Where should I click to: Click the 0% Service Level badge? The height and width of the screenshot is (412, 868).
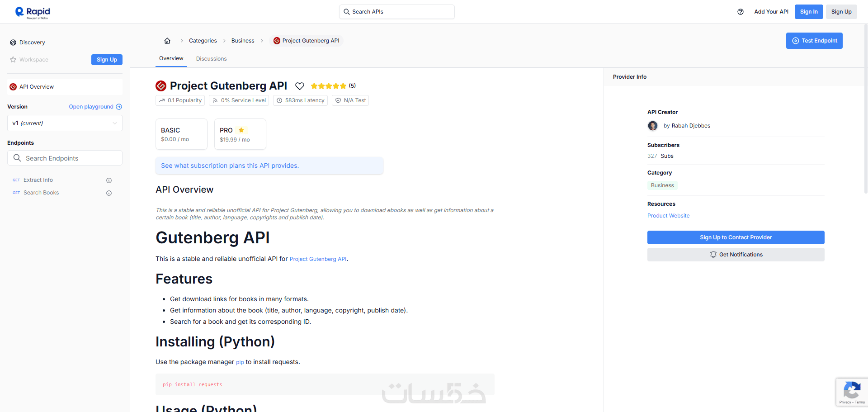[239, 100]
